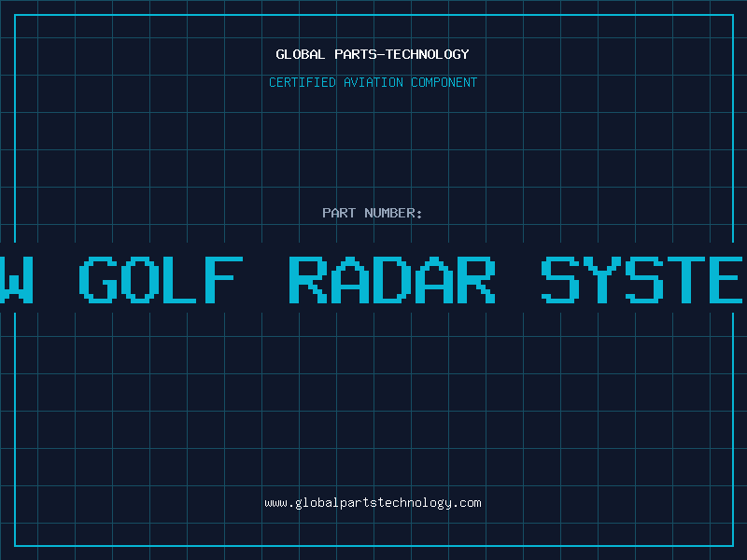Viewport: 747px width, 560px height.
Task: Select the PART NUMBER: label
Action: point(373,213)
